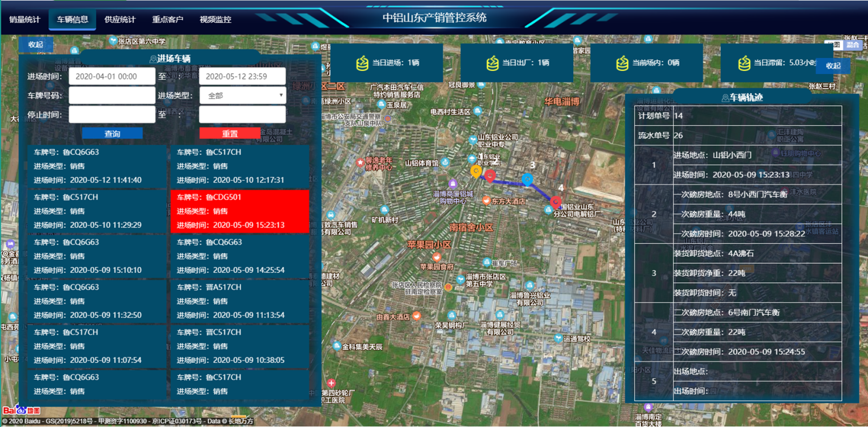
Task: Click the purple 淄博商厦铝城购物中心 shopping icon
Action: [452, 184]
